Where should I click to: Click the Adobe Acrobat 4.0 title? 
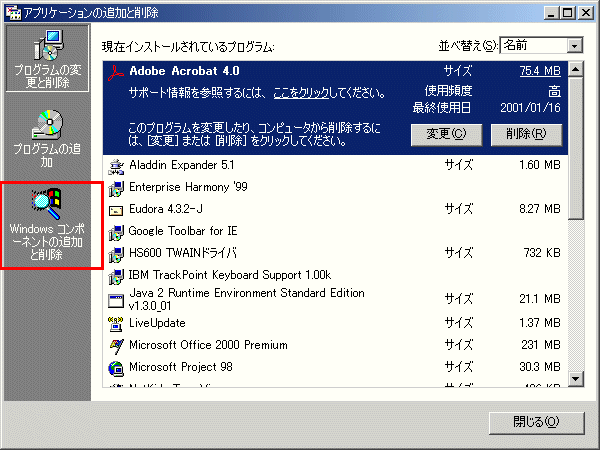click(x=184, y=71)
